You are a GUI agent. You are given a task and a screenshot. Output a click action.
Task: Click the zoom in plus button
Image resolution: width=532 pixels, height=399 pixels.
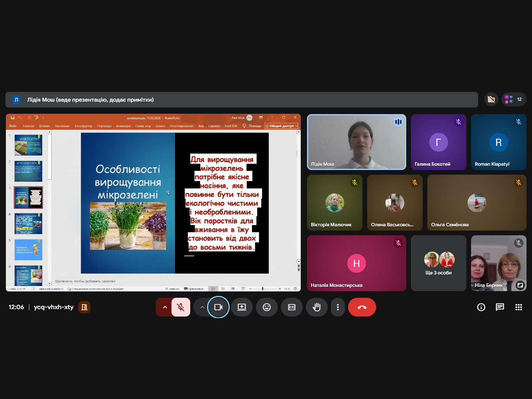tap(280, 289)
